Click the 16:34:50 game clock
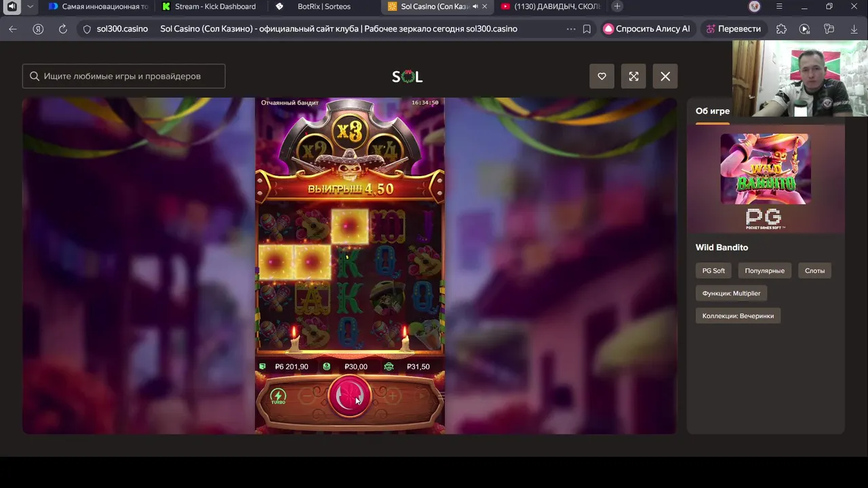 point(425,102)
